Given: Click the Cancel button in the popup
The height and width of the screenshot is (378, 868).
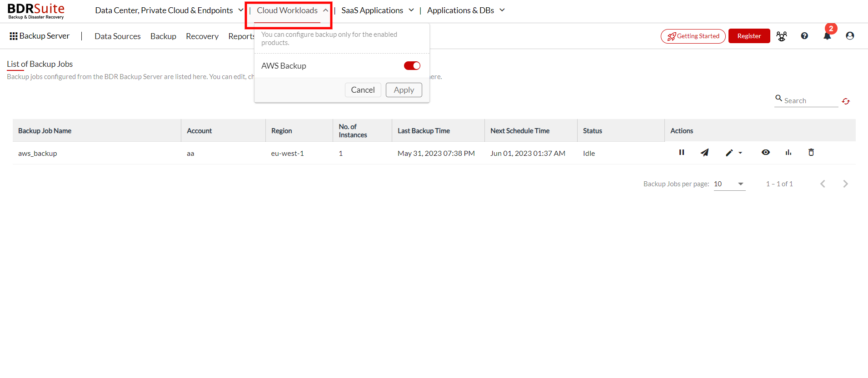Looking at the screenshot, I should pos(363,90).
